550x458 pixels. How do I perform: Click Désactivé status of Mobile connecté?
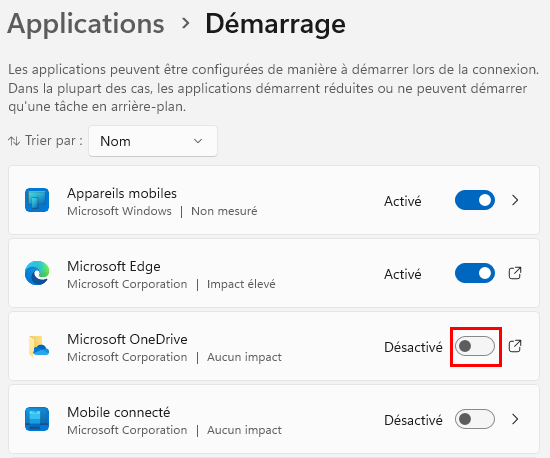click(x=413, y=420)
